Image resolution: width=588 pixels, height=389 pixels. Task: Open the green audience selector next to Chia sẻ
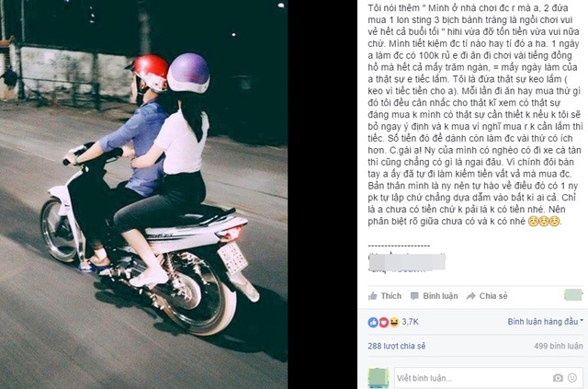[x=573, y=295]
